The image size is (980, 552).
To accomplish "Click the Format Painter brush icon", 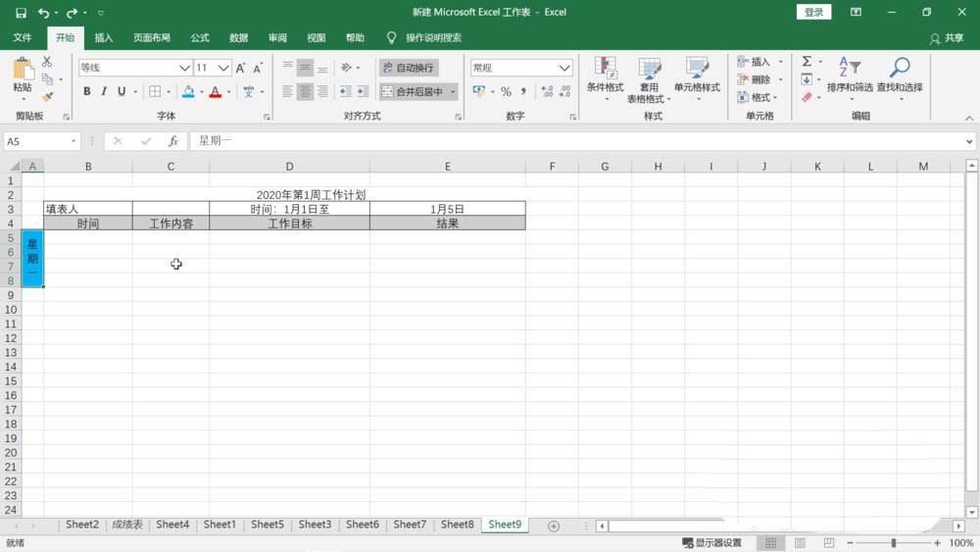I will (47, 97).
